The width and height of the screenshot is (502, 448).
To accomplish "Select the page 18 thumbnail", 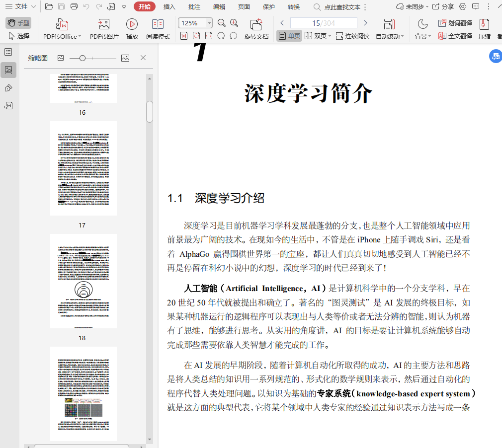I will (83, 281).
